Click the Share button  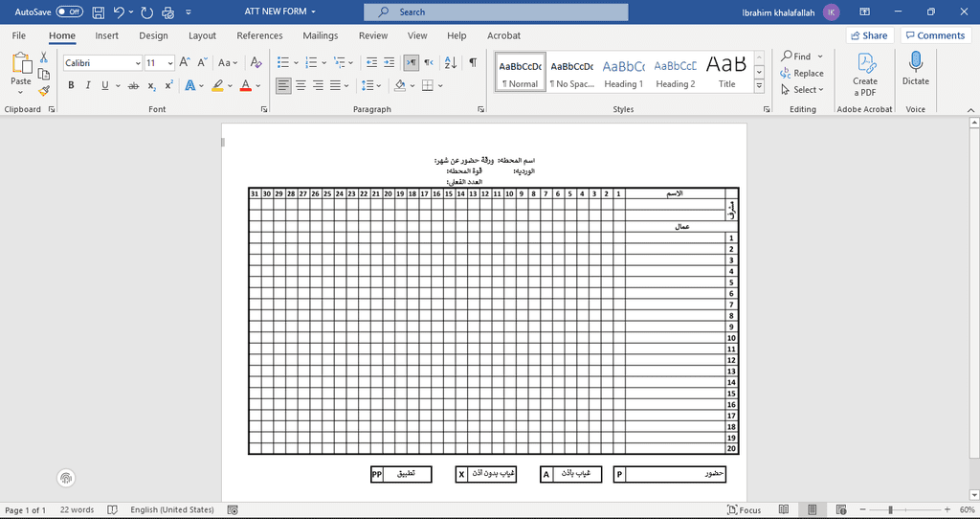coord(868,35)
